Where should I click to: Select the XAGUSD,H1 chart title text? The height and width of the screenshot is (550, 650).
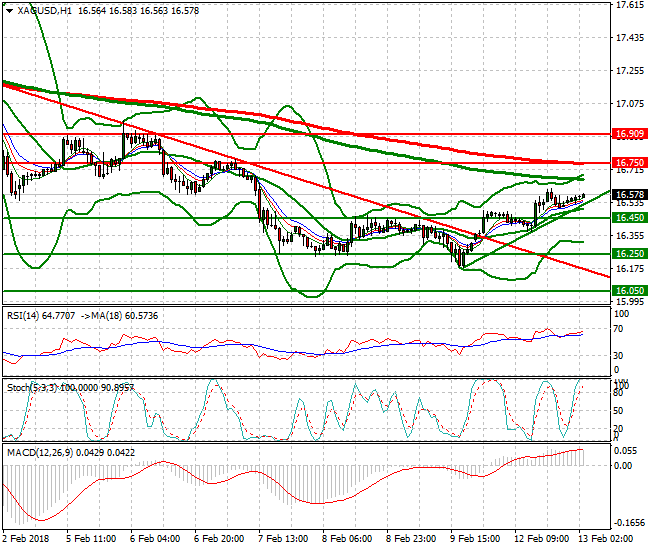click(44, 11)
